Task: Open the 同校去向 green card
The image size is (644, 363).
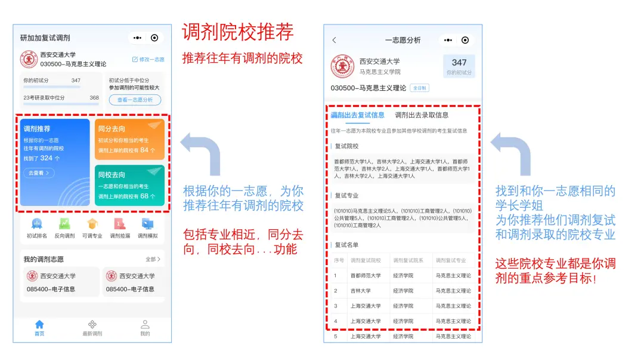Action: [129, 186]
